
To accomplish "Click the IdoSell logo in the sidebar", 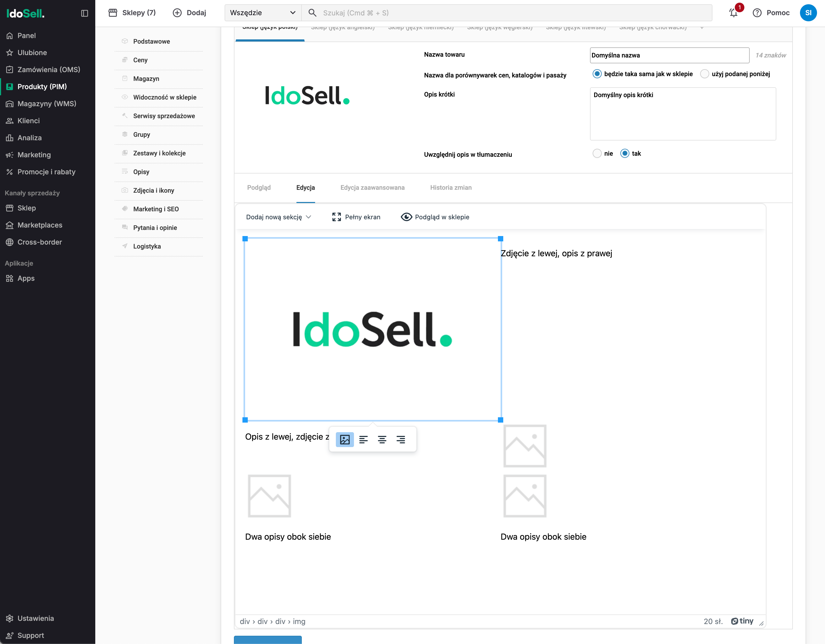I will [25, 14].
